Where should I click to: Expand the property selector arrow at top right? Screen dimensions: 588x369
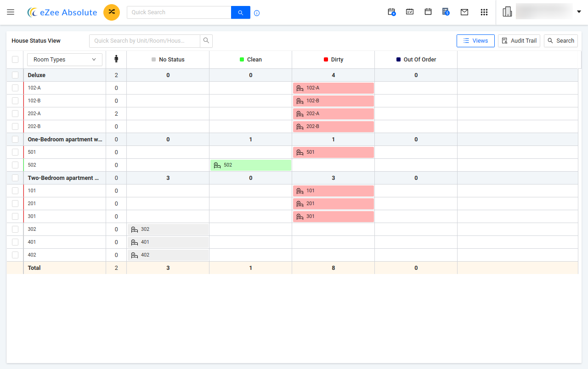coord(579,11)
